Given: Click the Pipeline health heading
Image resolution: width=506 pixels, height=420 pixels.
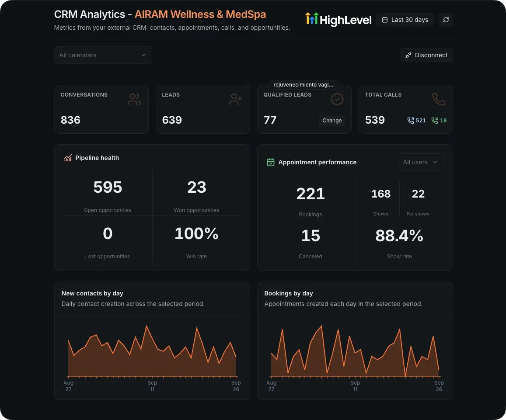Looking at the screenshot, I should point(97,158).
